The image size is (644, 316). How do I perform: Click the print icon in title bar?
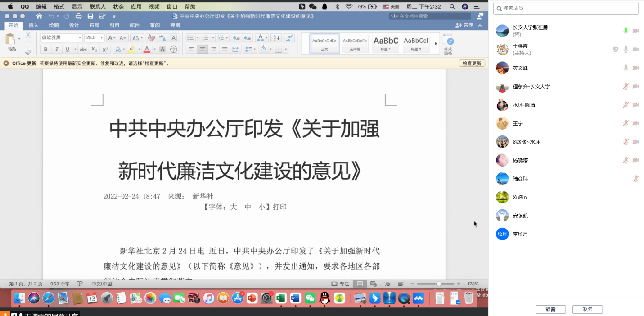click(x=78, y=16)
